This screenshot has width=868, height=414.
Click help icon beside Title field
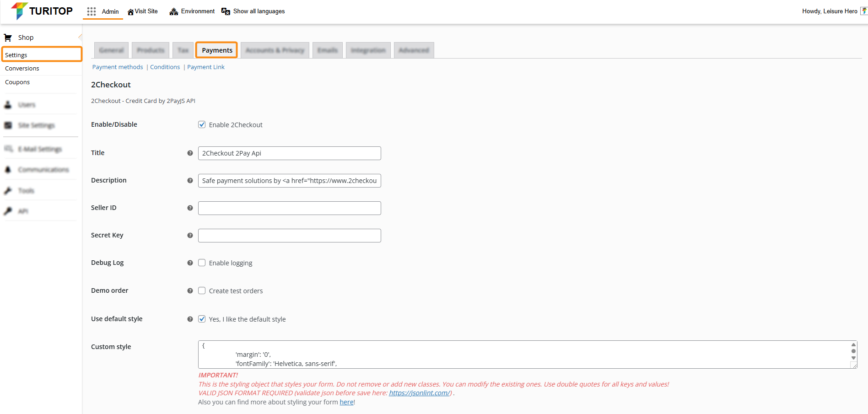pyautogui.click(x=190, y=153)
